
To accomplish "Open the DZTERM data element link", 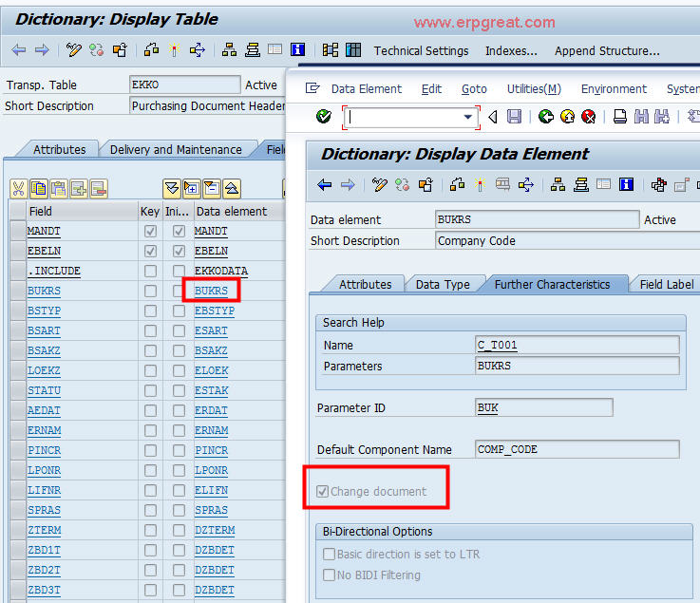I will coord(215,530).
